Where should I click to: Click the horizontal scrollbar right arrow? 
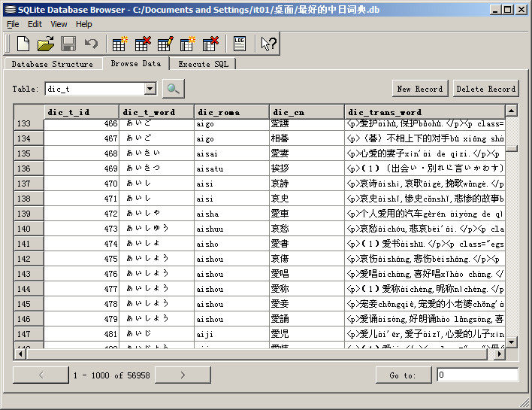[499, 354]
